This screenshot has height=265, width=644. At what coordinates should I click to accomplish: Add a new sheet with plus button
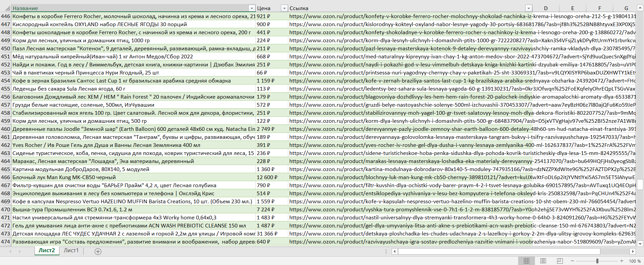click(98, 252)
